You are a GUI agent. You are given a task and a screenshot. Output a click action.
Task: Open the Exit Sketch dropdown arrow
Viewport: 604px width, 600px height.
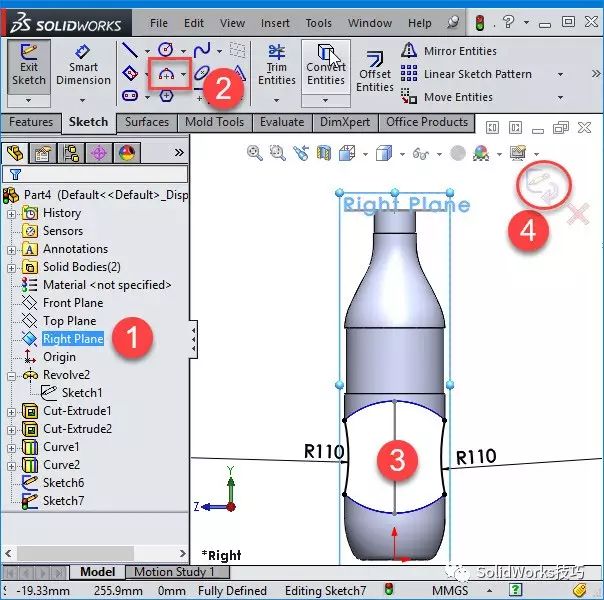point(29,101)
